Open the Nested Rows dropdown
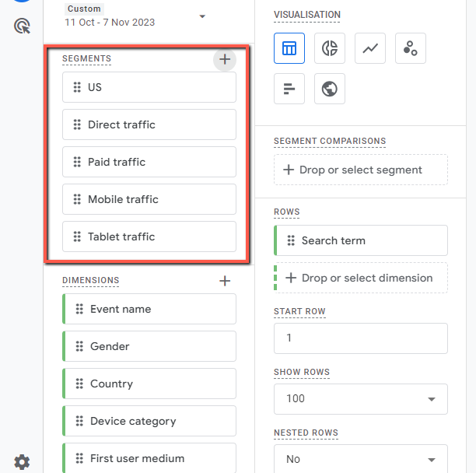Viewport: 476px width, 473px height. click(361, 459)
